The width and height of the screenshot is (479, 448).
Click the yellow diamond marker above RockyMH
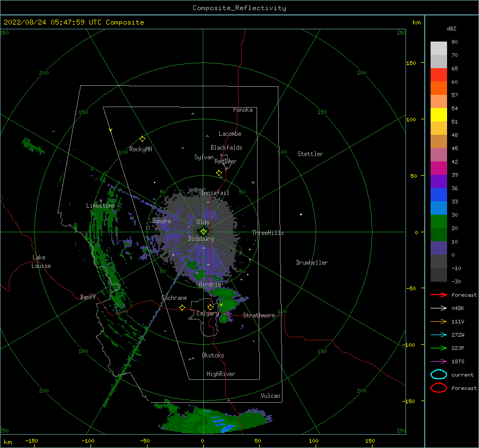[142, 139]
